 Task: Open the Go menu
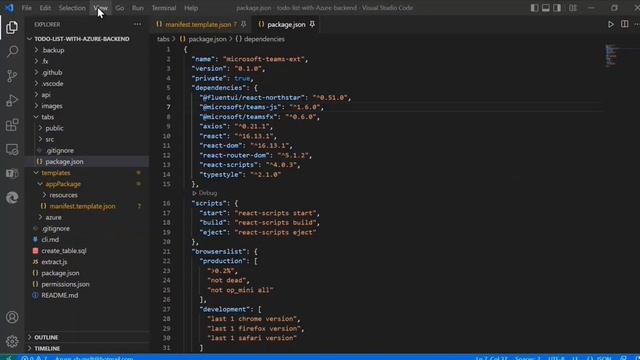(x=119, y=8)
